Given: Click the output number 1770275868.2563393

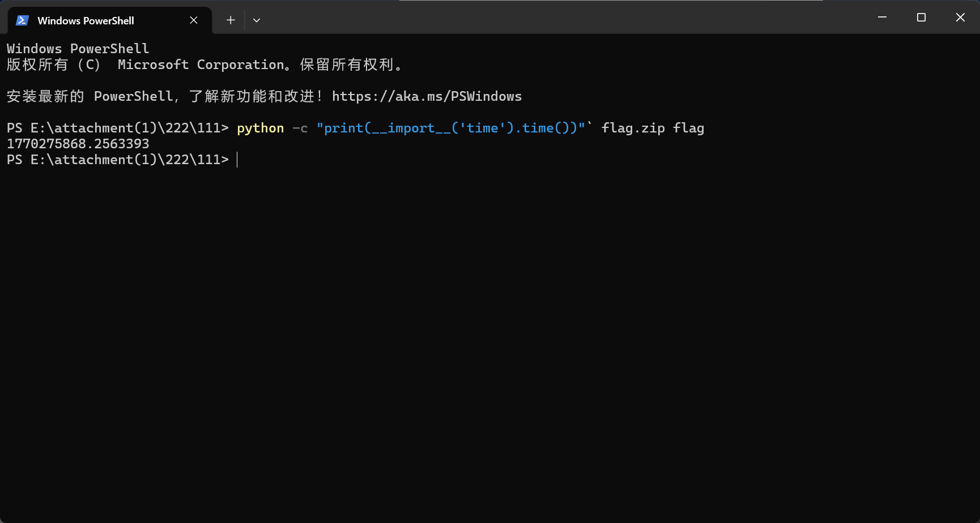Looking at the screenshot, I should [x=78, y=144].
